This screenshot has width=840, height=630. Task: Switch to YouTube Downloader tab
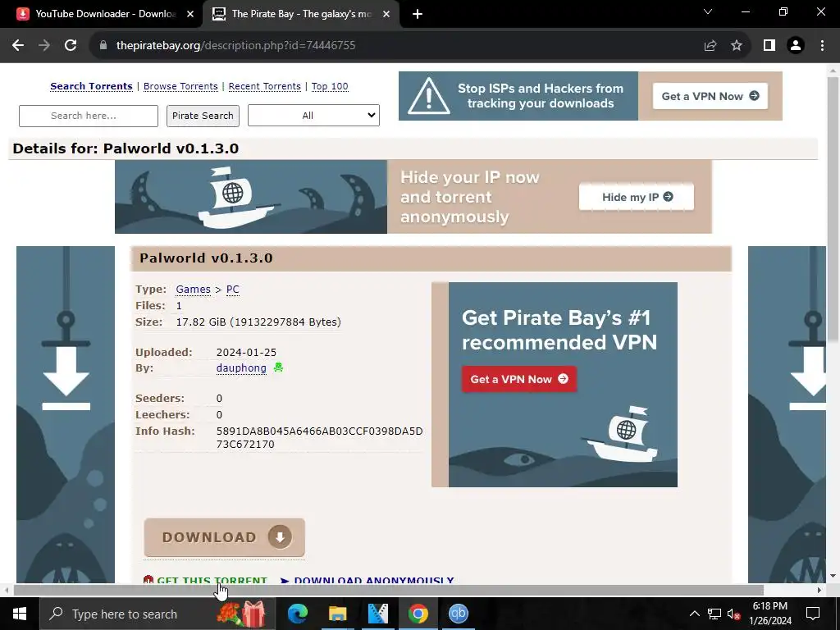pyautogui.click(x=101, y=15)
